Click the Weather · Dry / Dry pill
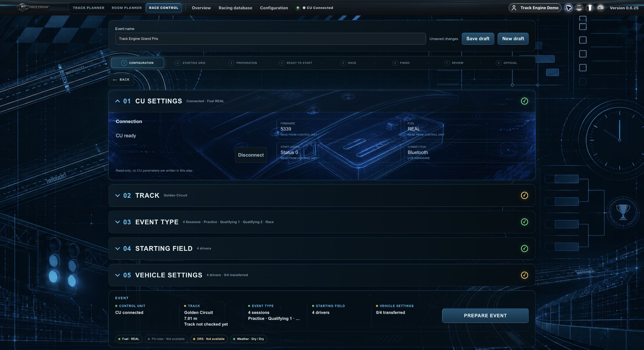644x350 pixels. pyautogui.click(x=248, y=339)
